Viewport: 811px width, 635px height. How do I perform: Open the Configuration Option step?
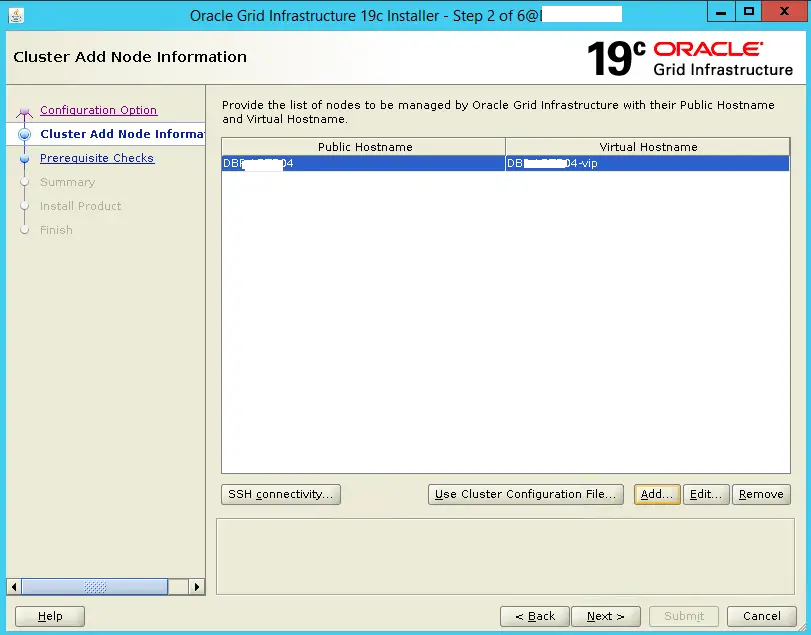click(x=98, y=110)
